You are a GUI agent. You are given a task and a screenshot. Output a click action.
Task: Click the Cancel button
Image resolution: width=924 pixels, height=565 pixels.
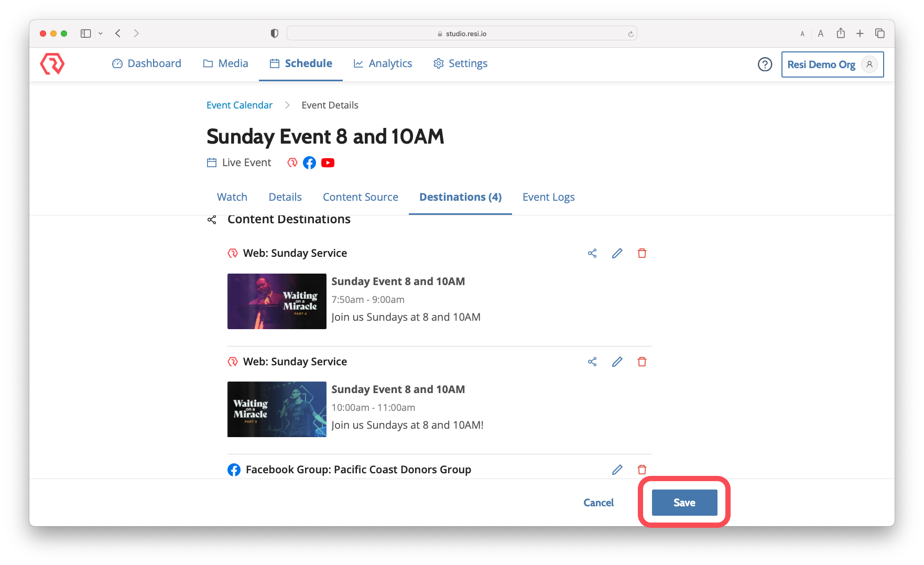599,503
